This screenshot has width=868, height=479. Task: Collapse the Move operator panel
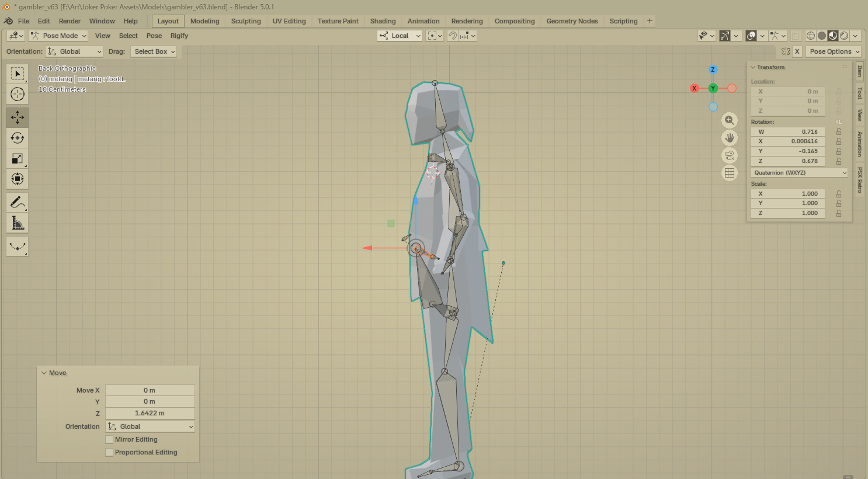point(44,373)
